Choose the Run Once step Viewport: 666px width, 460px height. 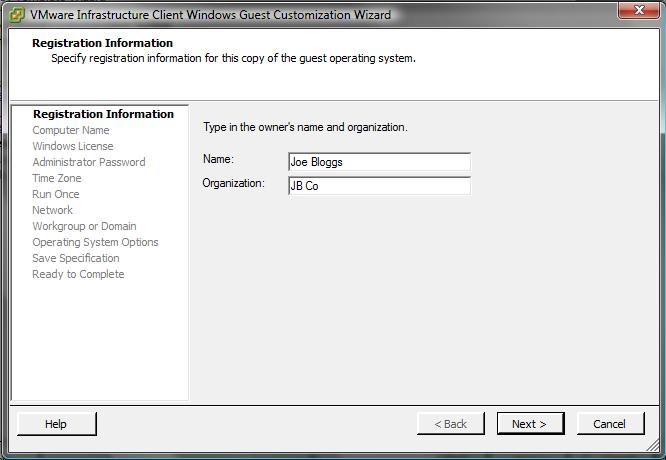[x=55, y=194]
